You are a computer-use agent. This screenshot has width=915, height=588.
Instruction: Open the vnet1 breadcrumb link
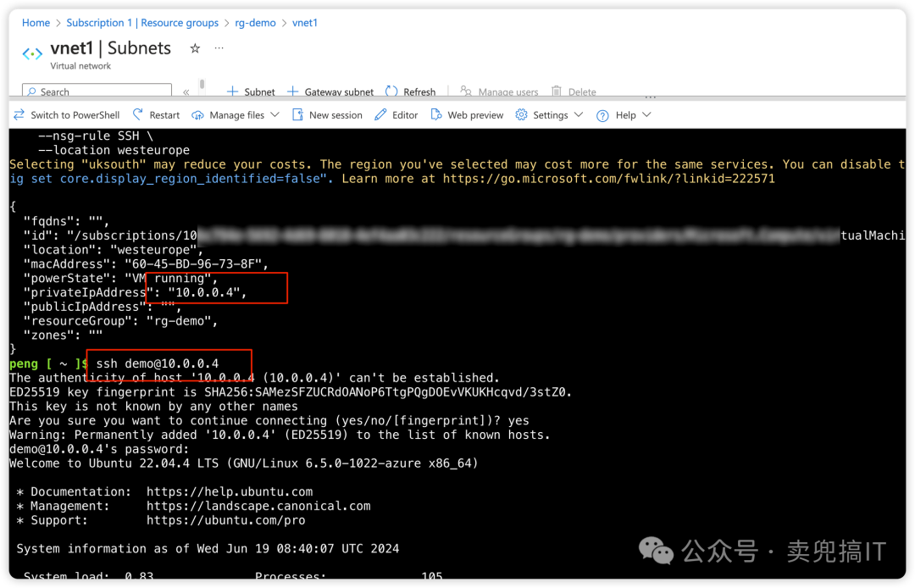click(x=305, y=23)
